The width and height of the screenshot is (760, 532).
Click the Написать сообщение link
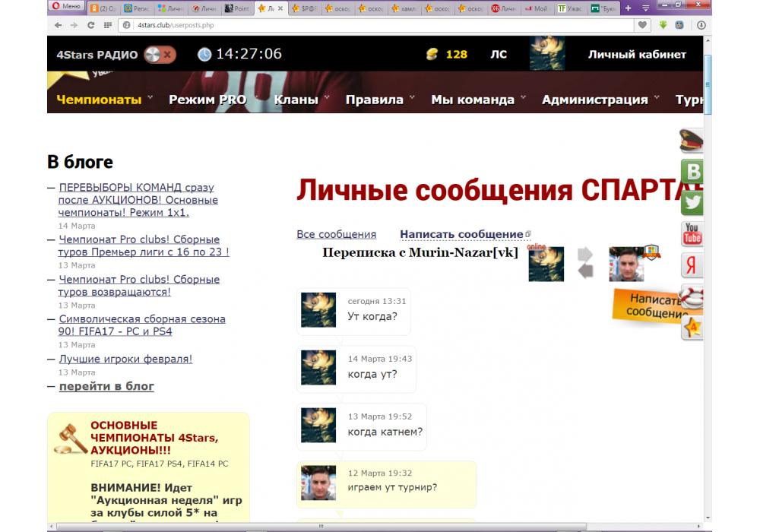461,234
